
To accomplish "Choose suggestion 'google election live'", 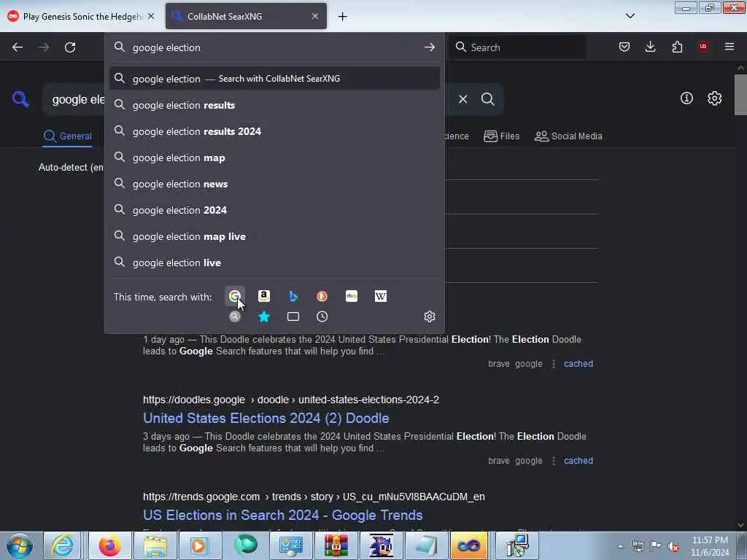I will [275, 262].
